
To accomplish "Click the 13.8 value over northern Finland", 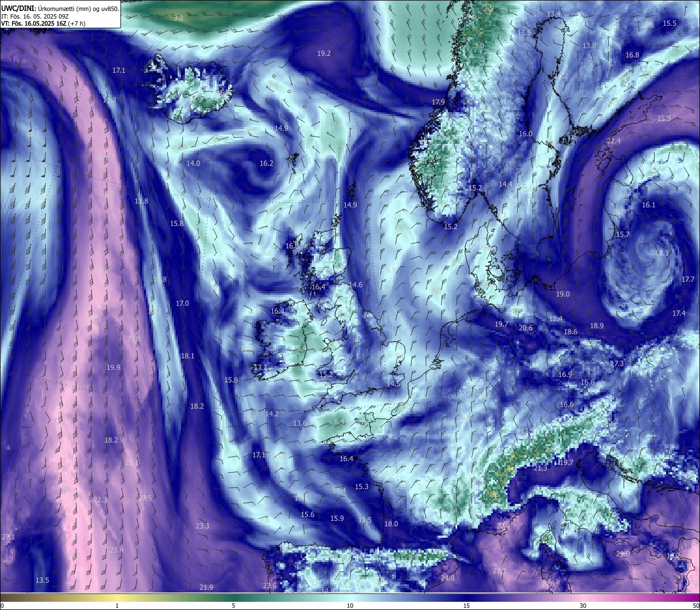I will click(589, 45).
